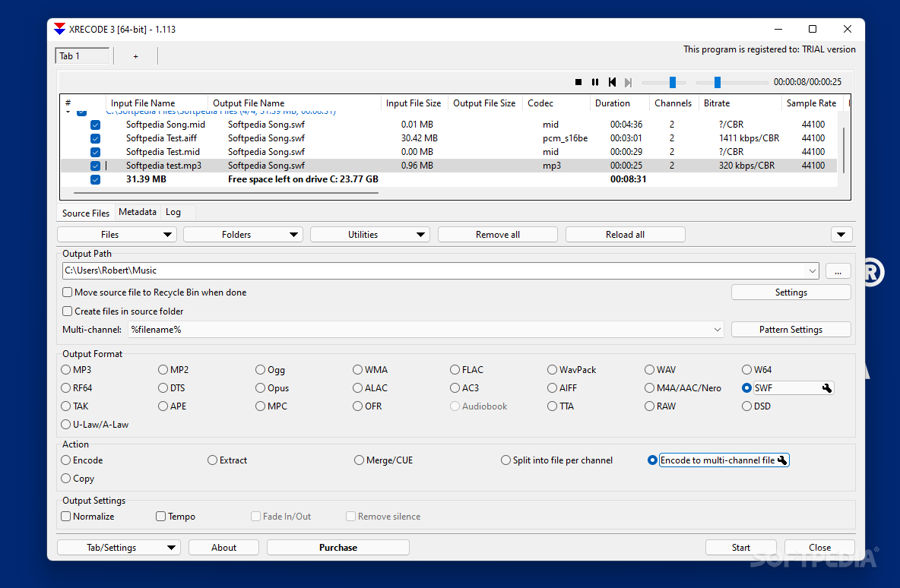This screenshot has height=588, width=900.
Task: Select DSD output format
Action: click(x=746, y=406)
